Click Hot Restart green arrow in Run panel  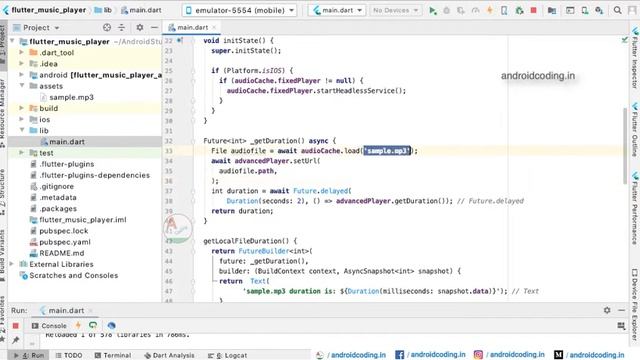[x=93, y=325]
